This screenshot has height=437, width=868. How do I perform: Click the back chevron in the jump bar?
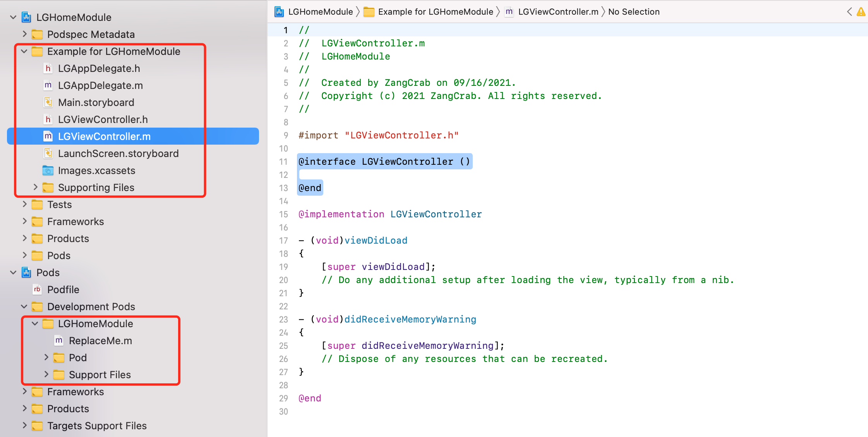tap(849, 12)
